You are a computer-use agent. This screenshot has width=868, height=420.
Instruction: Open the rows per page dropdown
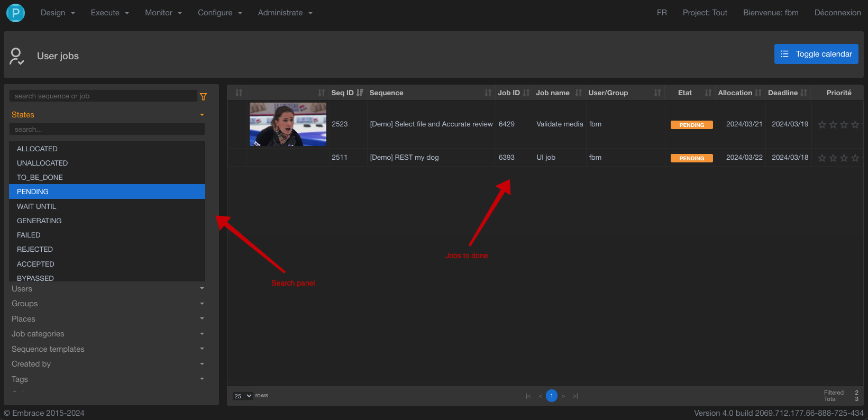point(243,396)
